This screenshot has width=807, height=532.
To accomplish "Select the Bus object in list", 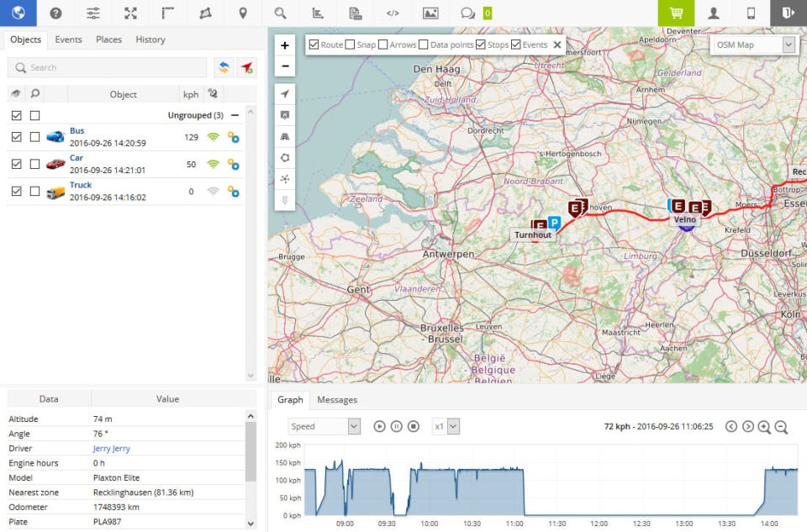I will coord(77,131).
